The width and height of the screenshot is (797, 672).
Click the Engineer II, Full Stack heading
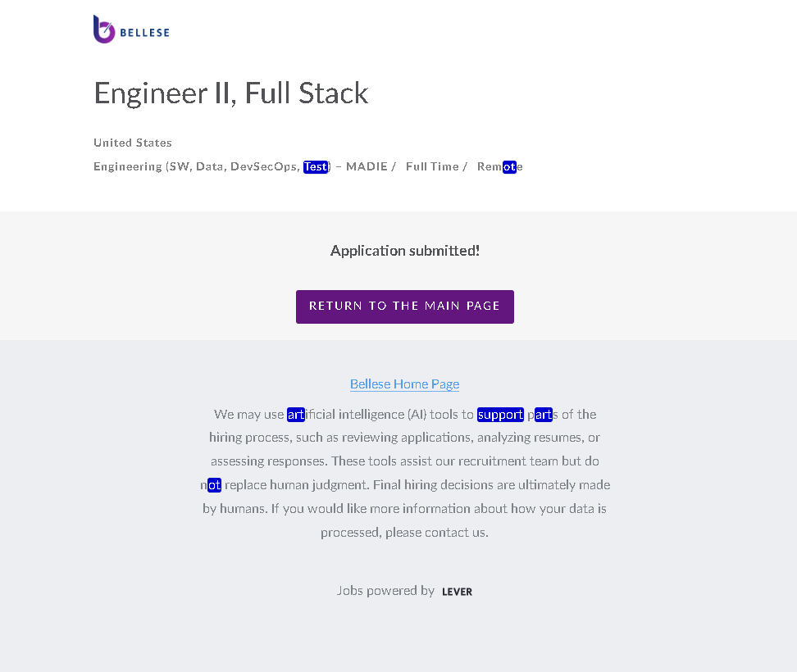tap(231, 93)
